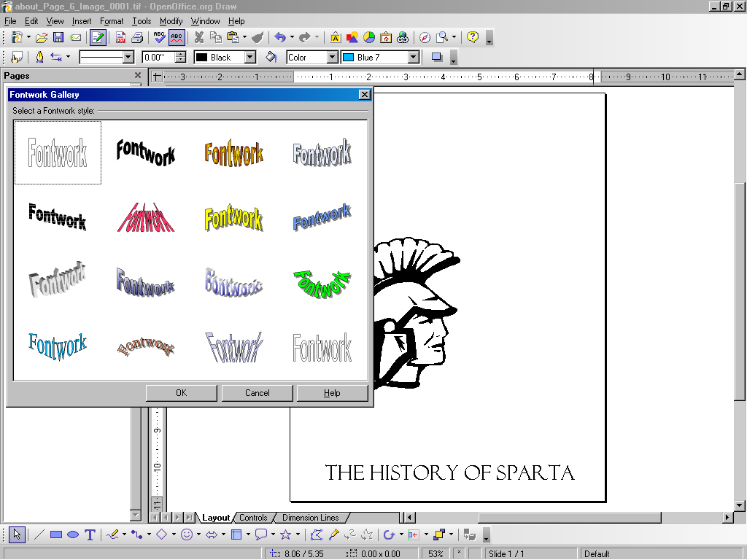Toggle Edit File mode

(98, 37)
